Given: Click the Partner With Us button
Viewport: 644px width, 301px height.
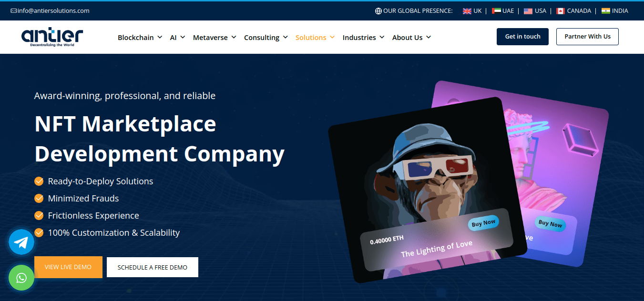Looking at the screenshot, I should 587,37.
